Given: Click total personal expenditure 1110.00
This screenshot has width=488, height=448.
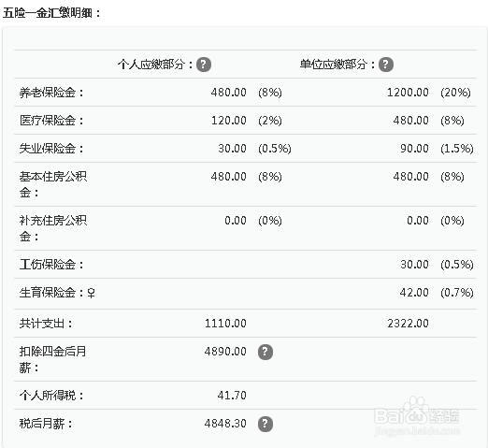Looking at the screenshot, I should coord(225,324).
